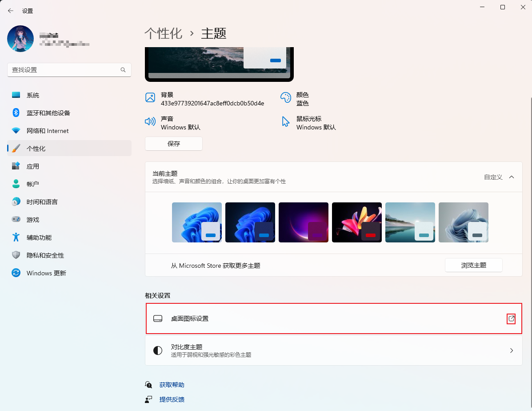Go back using the back arrow
This screenshot has height=411, width=532.
(11, 11)
